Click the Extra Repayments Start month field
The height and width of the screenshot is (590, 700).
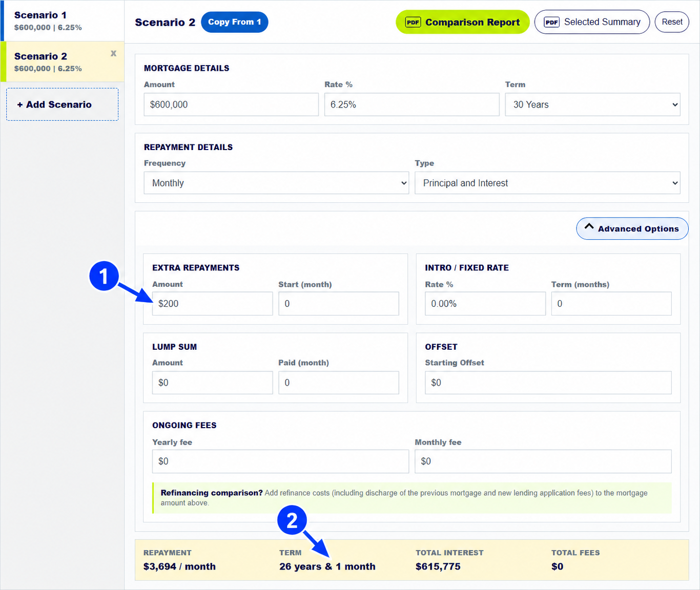pyautogui.click(x=339, y=304)
